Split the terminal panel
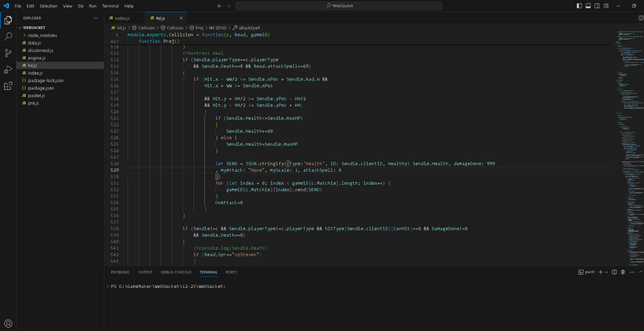644x331 pixels. pyautogui.click(x=615, y=272)
